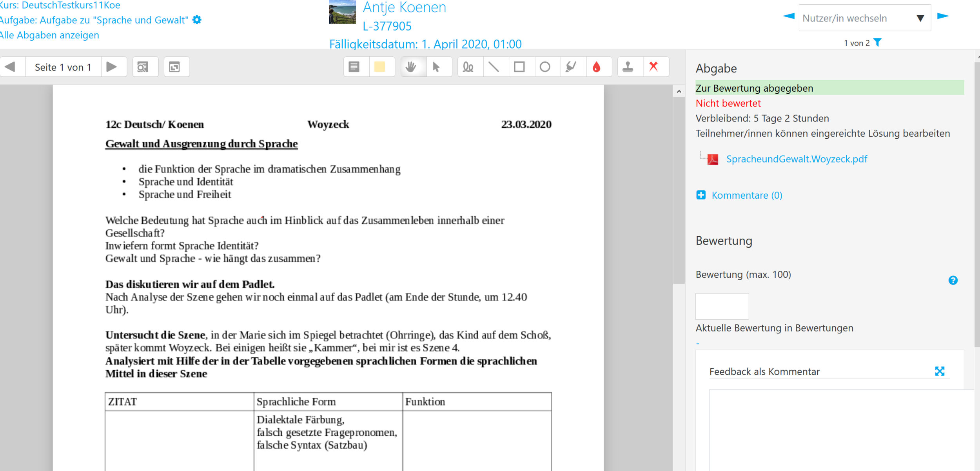Select the freehand pen annotation tool
The image size is (980, 471).
coord(468,67)
